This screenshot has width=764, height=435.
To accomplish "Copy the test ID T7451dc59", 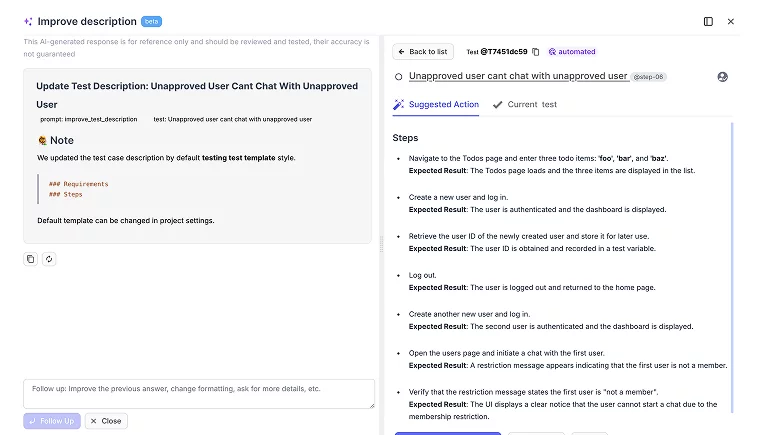I will [x=536, y=52].
